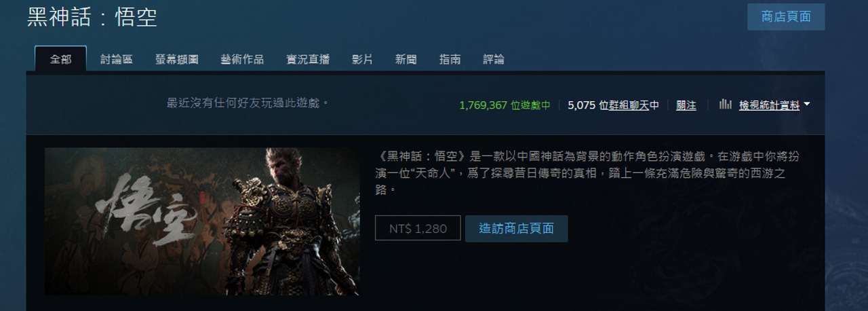The height and width of the screenshot is (311, 868).
Task: Open the 群組聊天 link
Action: tap(629, 105)
